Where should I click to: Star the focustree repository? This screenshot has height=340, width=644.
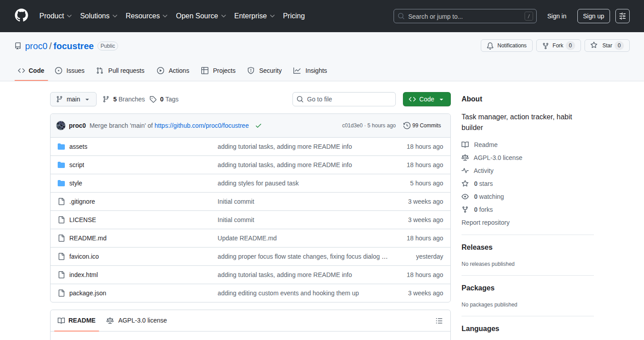pos(607,46)
